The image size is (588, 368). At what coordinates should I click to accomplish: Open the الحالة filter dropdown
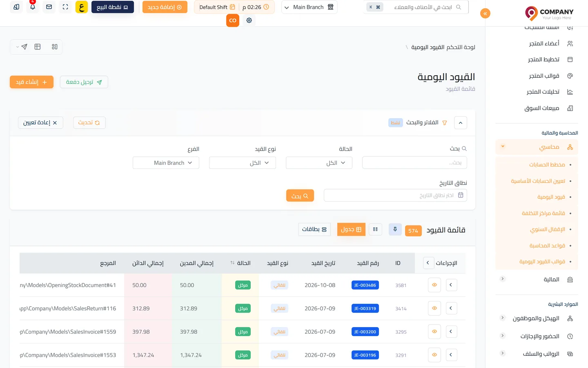pos(319,163)
